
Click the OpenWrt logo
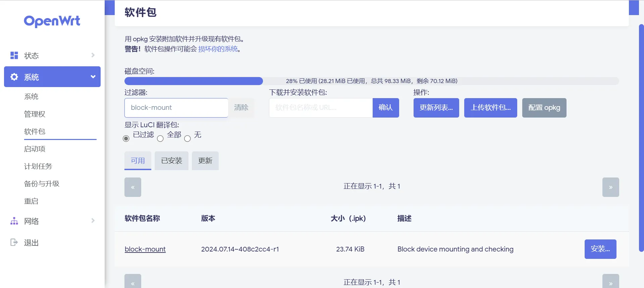pos(52,21)
